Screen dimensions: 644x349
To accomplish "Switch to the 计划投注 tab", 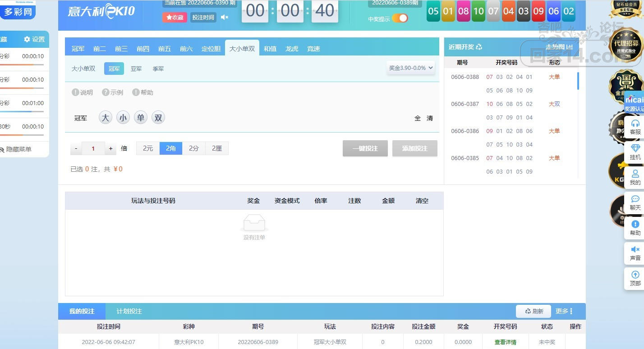I will tap(129, 311).
